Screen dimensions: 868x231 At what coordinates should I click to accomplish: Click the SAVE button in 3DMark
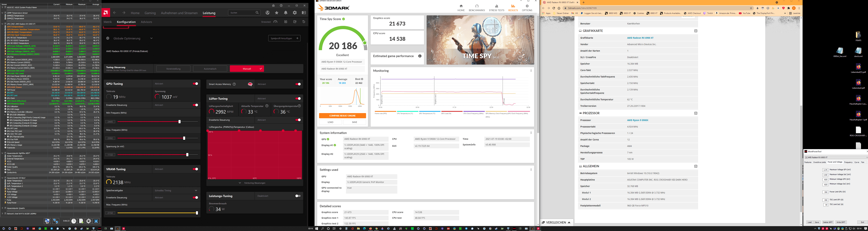(355, 122)
